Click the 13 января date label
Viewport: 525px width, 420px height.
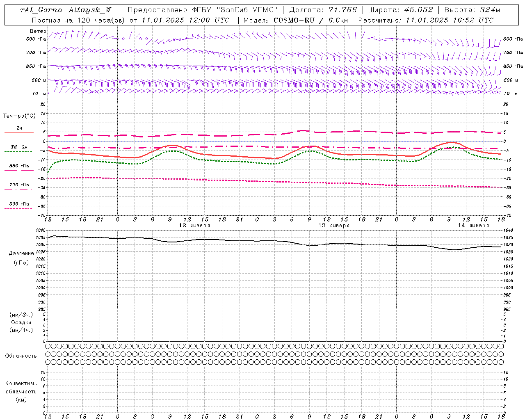coord(334,226)
